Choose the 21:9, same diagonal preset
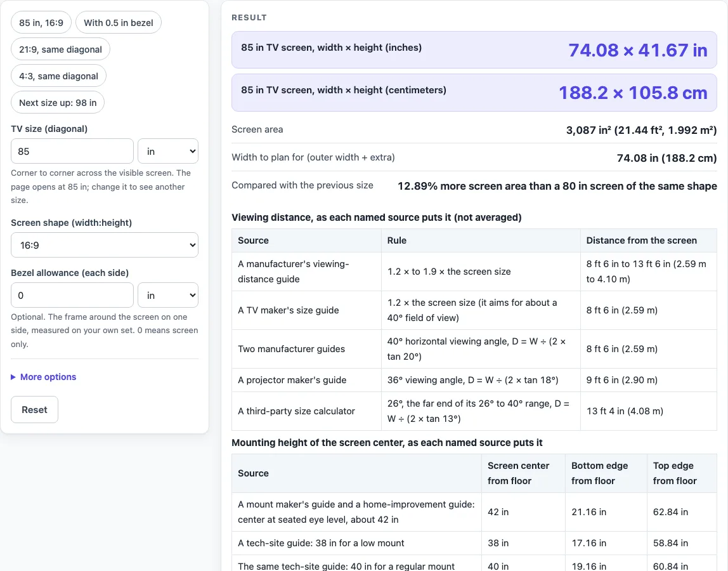This screenshot has width=728, height=571. [60, 49]
